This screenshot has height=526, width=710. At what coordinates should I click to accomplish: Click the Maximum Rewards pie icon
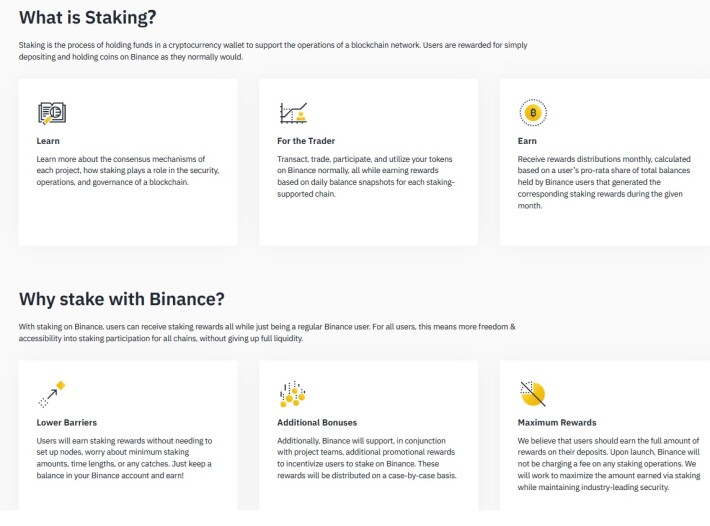[x=532, y=394]
